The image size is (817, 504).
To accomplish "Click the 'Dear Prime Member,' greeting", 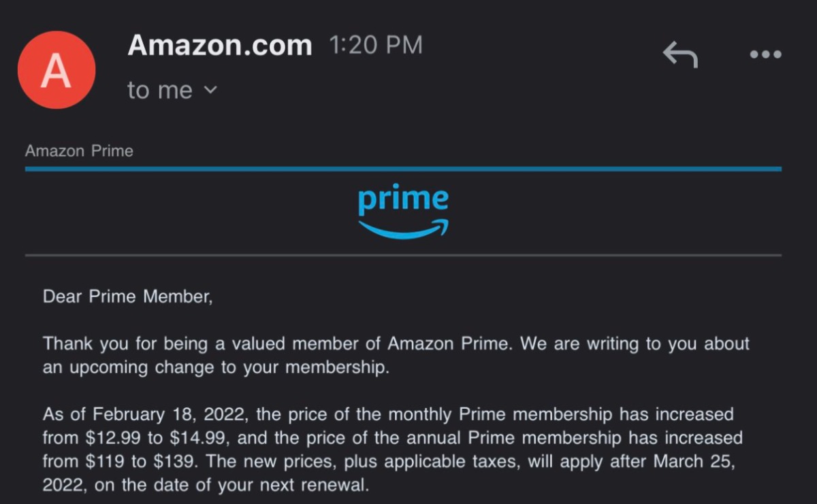I will 127,297.
